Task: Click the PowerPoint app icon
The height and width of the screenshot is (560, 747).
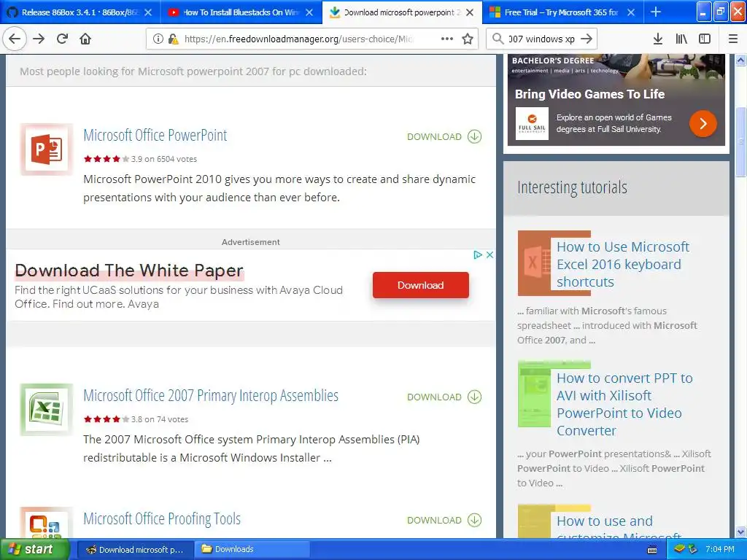Action: [47, 149]
